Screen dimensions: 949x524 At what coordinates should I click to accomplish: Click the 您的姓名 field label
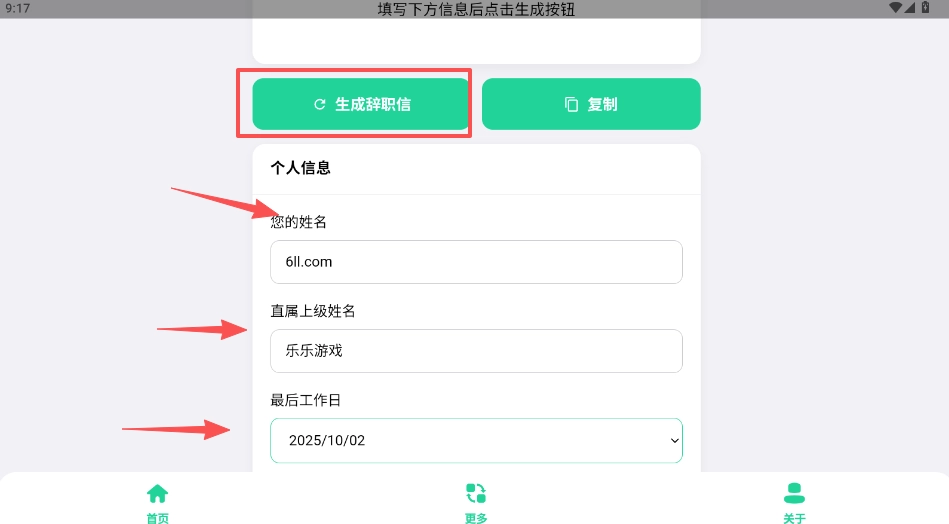(x=298, y=222)
